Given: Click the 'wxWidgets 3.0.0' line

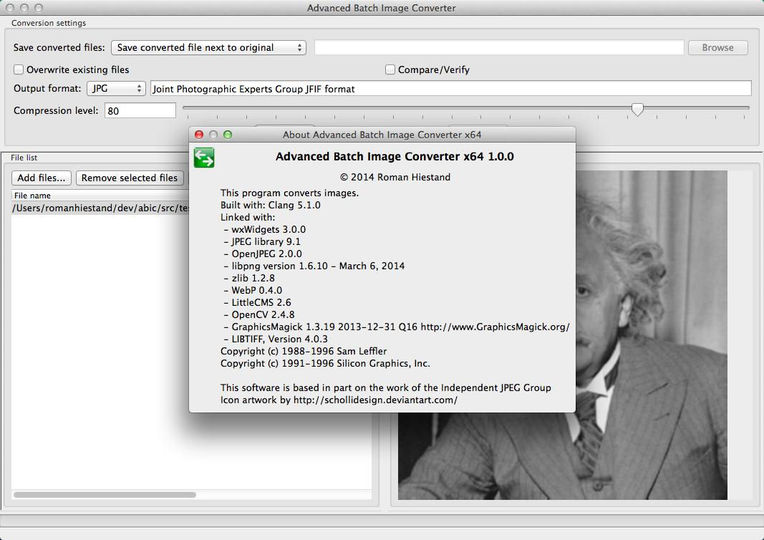Looking at the screenshot, I should [x=265, y=230].
